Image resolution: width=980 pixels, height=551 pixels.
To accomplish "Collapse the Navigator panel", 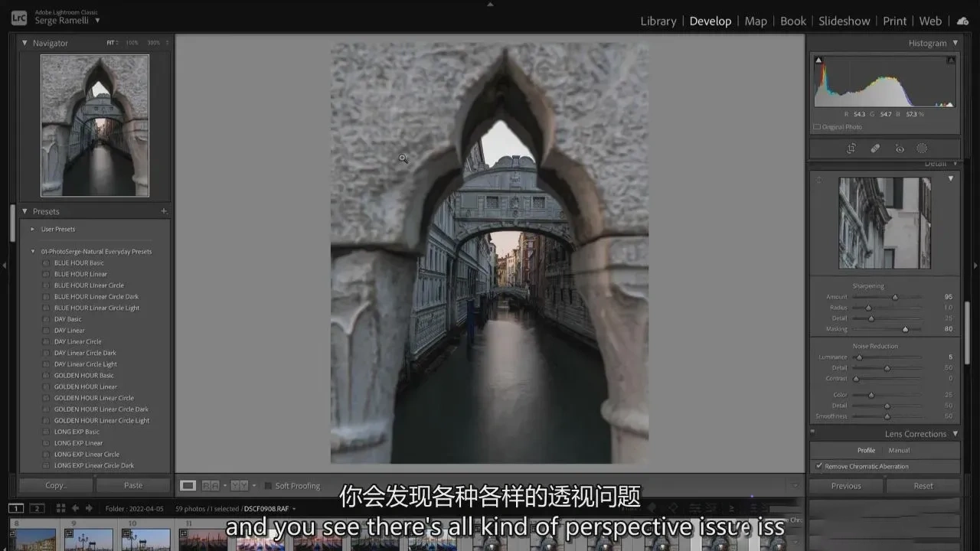I will tap(24, 43).
